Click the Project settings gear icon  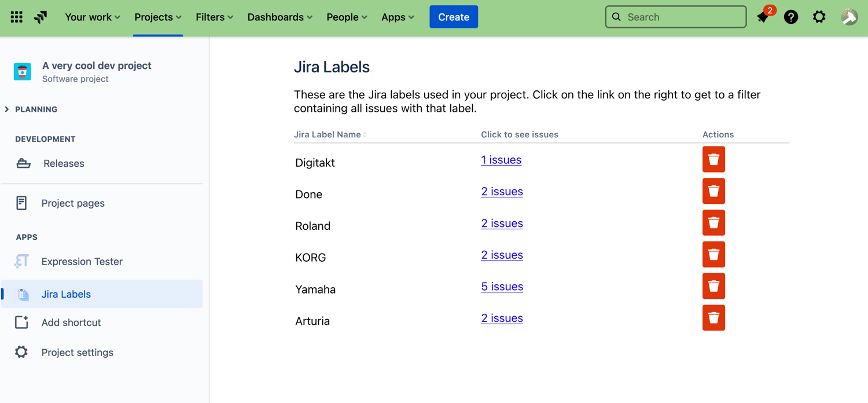click(21, 352)
